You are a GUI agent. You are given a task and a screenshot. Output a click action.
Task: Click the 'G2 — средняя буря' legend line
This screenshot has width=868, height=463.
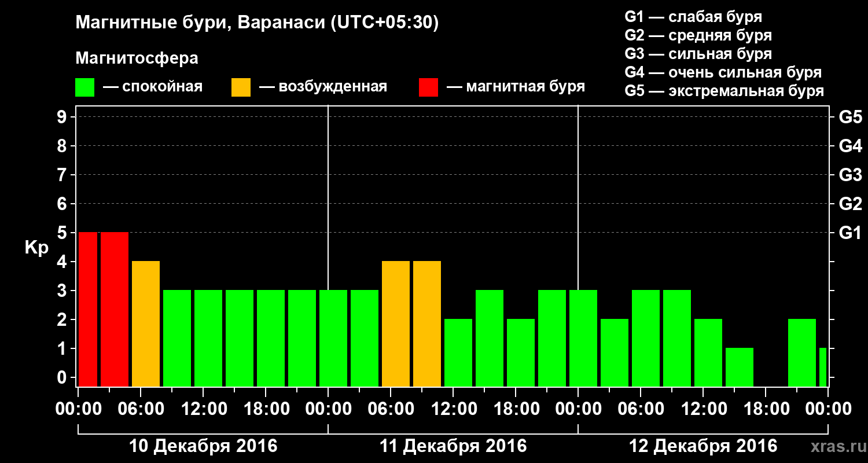[698, 35]
